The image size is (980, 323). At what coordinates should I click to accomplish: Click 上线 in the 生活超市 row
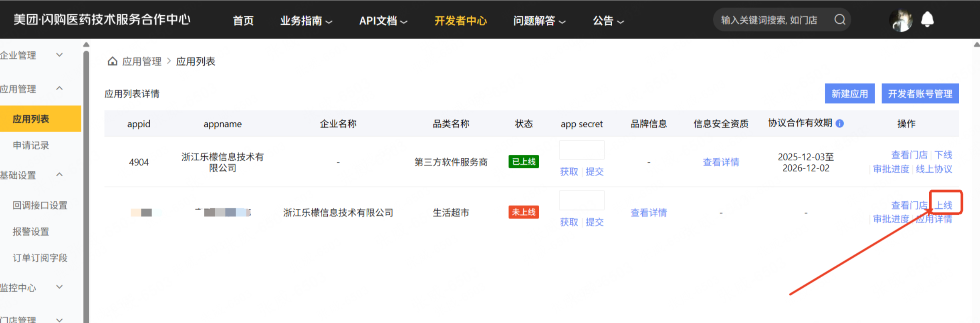(x=943, y=205)
